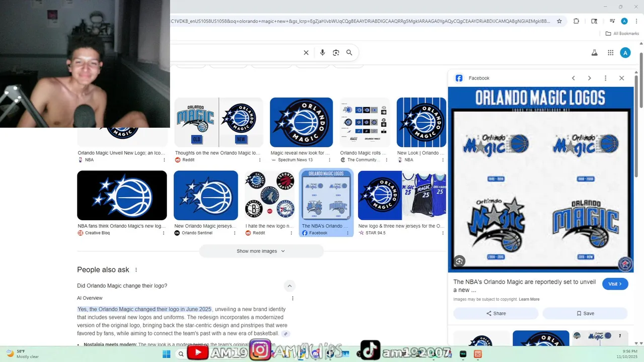Screen dimensions: 644x362
Task: Click the large previewed Orlando Magic Logos image
Action: tap(540, 179)
